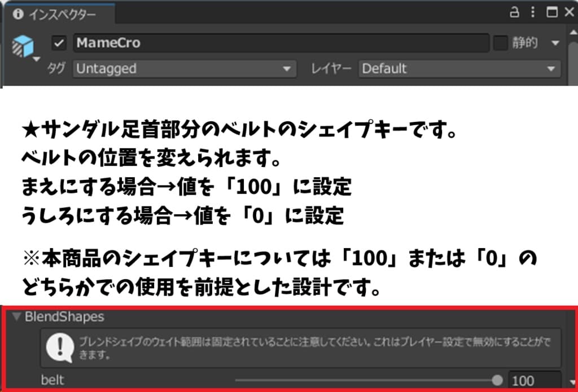This screenshot has width=578, height=392.
Task: Click the info icon on the Inspector tab
Action: (x=19, y=12)
